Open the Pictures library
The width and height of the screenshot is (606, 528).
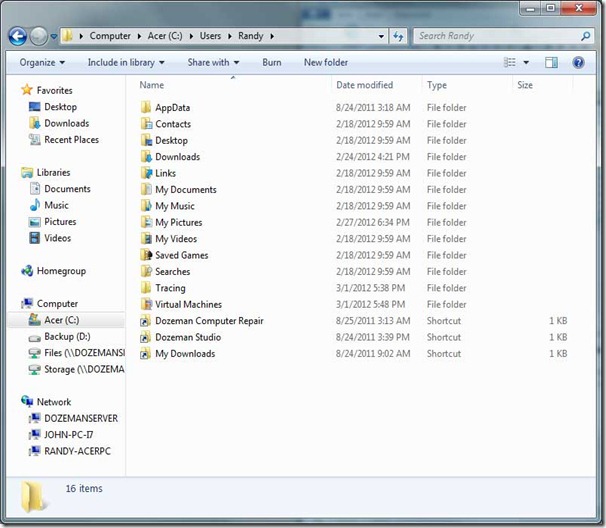point(60,222)
